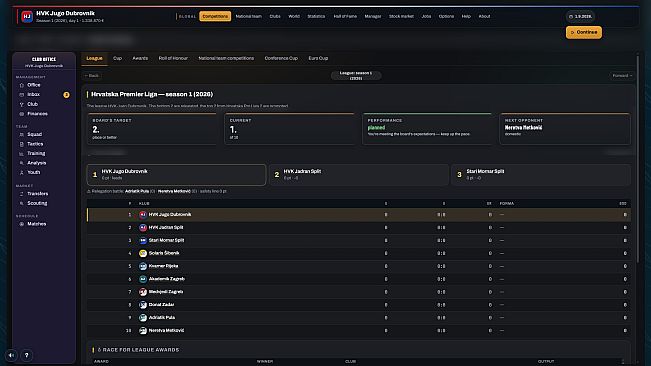The height and width of the screenshot is (366, 651).
Task: Click the HVK Jugo Dubrovnik club crest in header
Action: 27,17
